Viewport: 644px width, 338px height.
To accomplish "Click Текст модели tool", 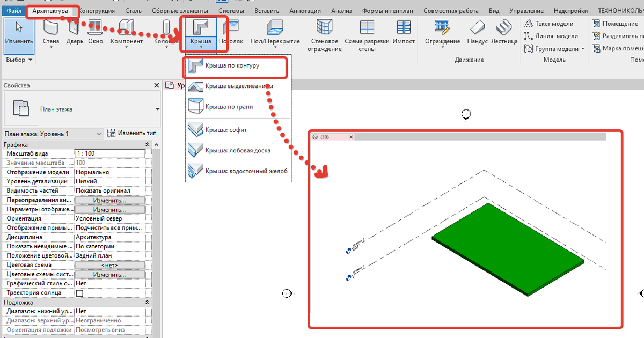I will pos(550,24).
